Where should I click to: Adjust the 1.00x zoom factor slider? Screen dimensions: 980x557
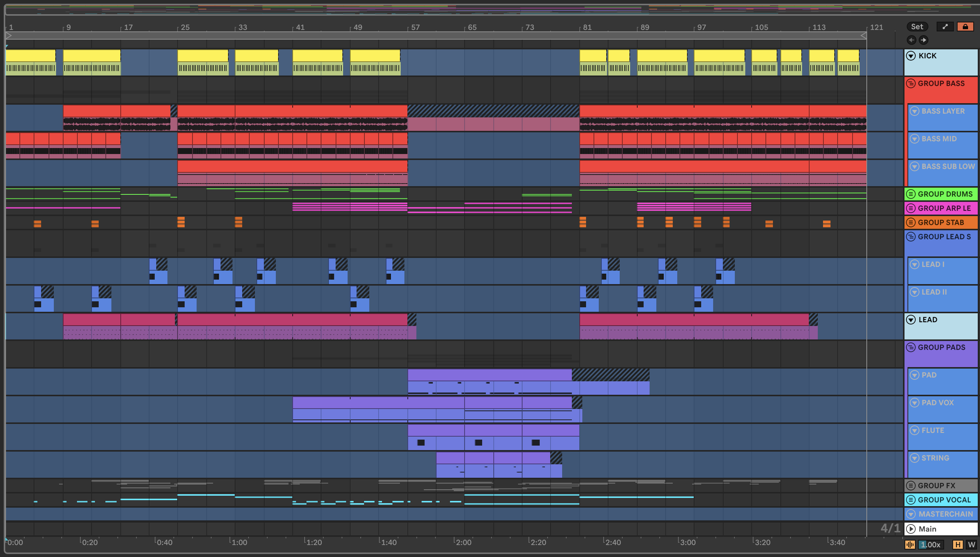(930, 544)
